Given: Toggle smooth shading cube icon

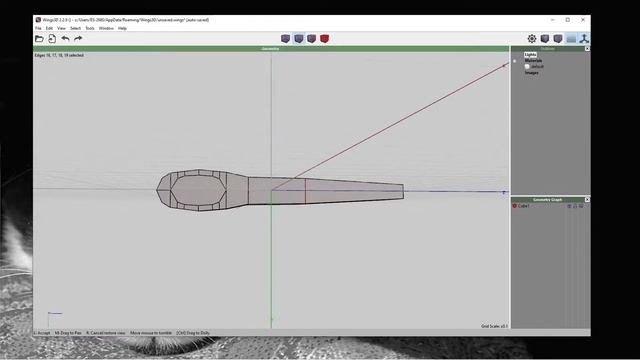Looking at the screenshot, I should click(x=545, y=39).
